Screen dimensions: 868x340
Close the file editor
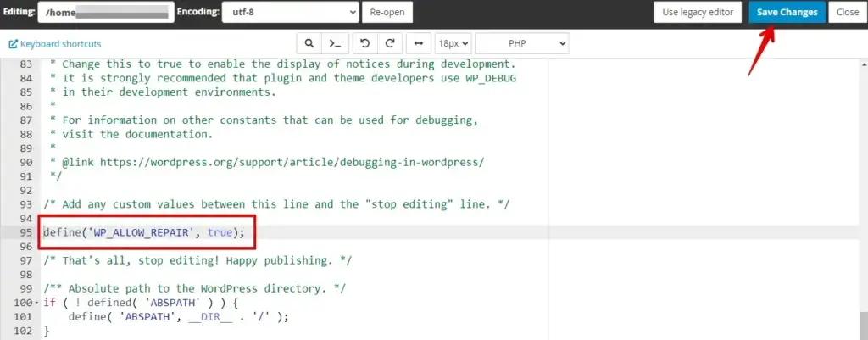(847, 13)
